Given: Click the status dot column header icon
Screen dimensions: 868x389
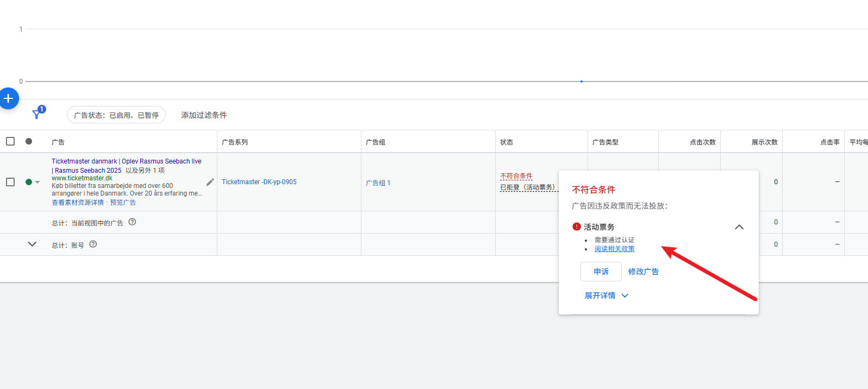Looking at the screenshot, I should click(x=29, y=141).
